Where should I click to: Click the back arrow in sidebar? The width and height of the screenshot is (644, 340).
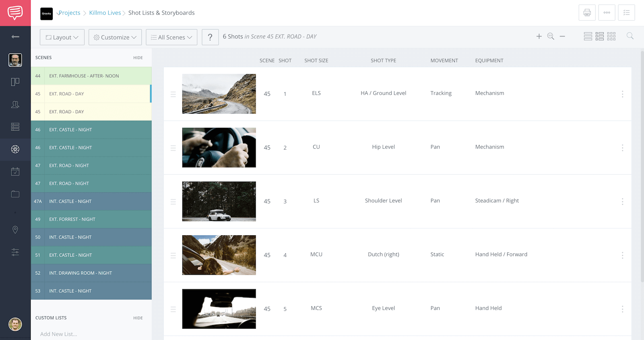pyautogui.click(x=15, y=37)
